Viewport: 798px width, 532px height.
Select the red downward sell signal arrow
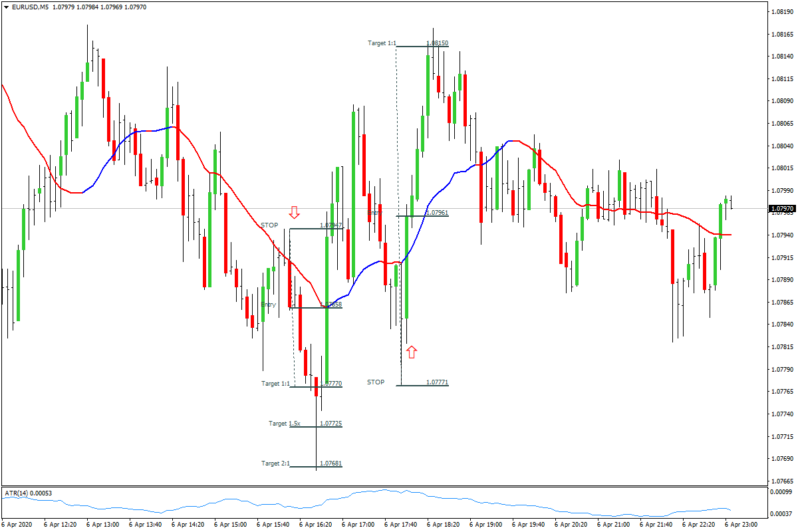coord(294,213)
